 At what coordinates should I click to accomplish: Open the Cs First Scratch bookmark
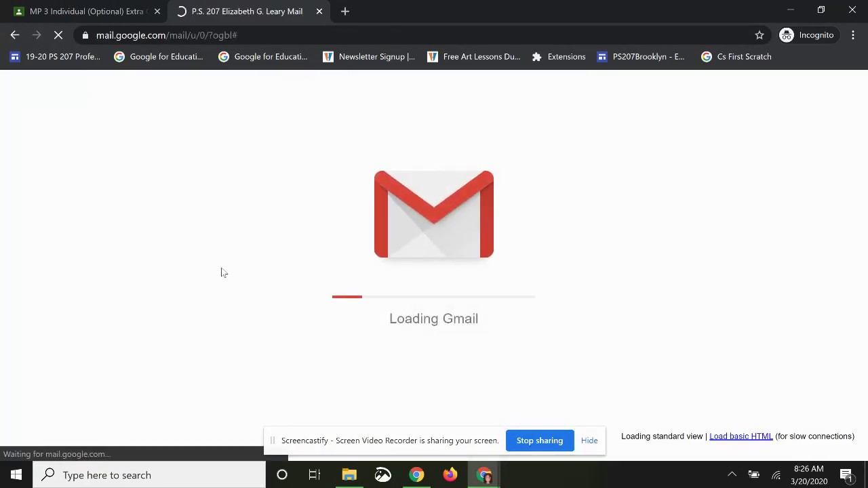[x=736, y=57]
